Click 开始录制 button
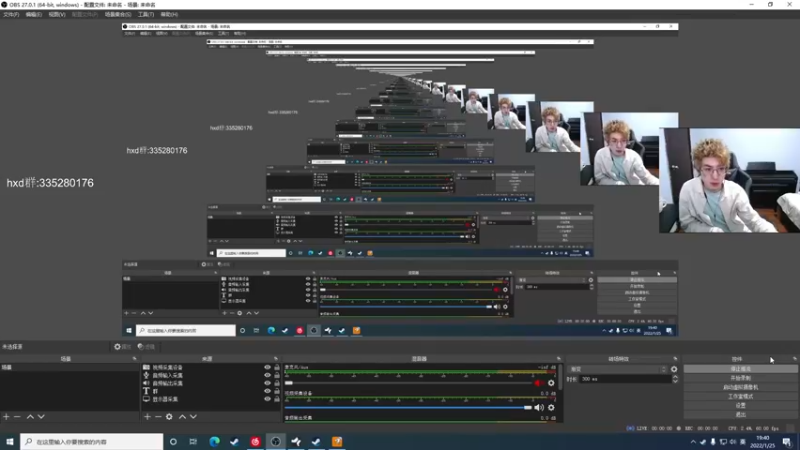Viewport: 800px width, 450px height. click(740, 378)
